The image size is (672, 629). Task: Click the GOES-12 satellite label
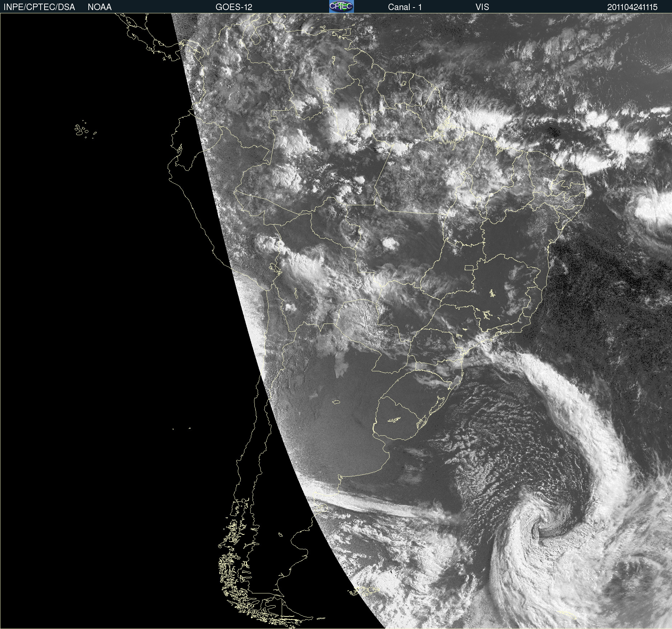pyautogui.click(x=234, y=7)
